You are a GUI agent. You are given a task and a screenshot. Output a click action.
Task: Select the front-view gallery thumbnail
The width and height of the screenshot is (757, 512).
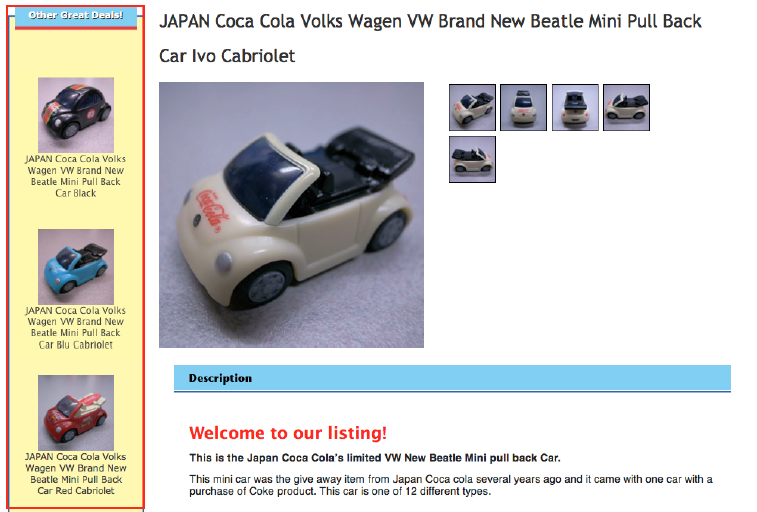523,107
